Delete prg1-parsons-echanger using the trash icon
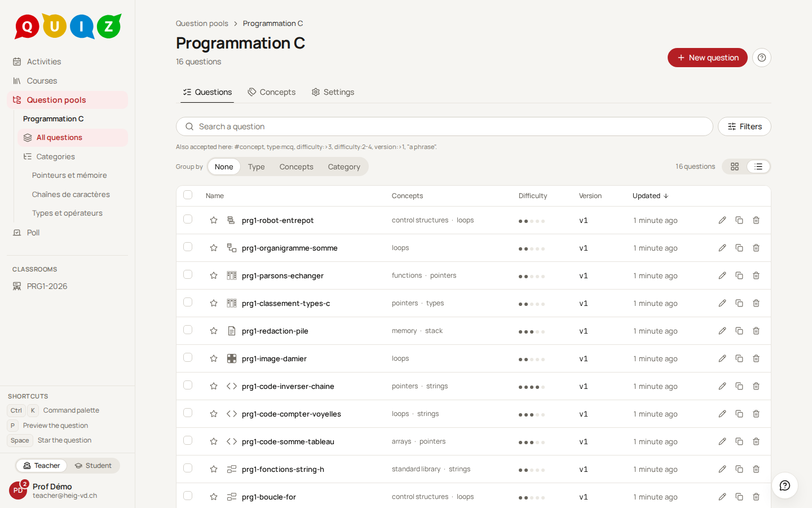The width and height of the screenshot is (812, 508). tap(756, 275)
